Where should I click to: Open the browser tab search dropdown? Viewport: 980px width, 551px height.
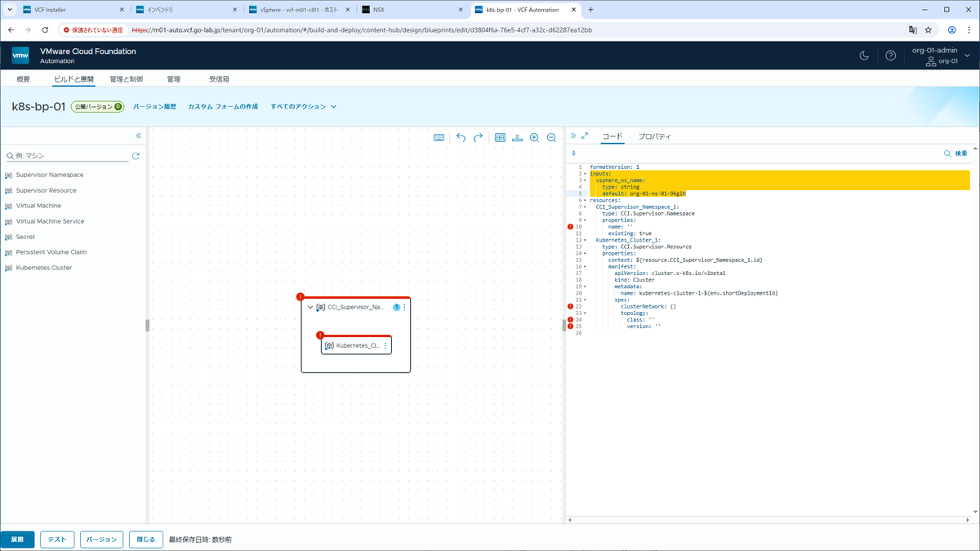(10, 10)
